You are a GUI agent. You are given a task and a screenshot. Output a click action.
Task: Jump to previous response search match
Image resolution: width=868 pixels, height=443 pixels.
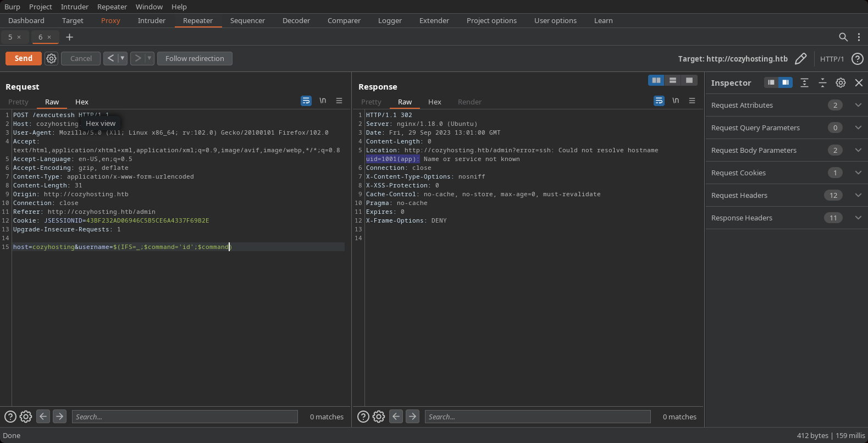pos(396,417)
